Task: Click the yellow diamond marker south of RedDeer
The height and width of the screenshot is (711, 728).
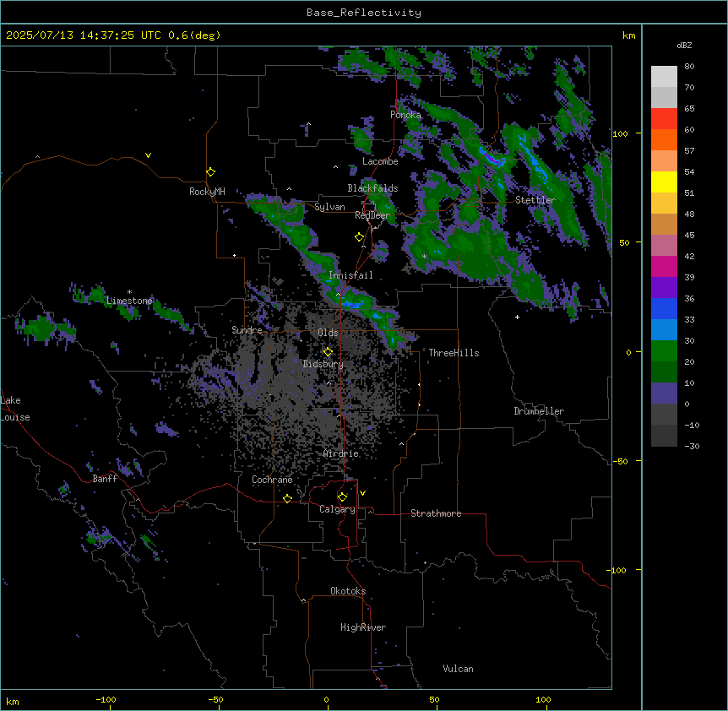Action: click(360, 237)
